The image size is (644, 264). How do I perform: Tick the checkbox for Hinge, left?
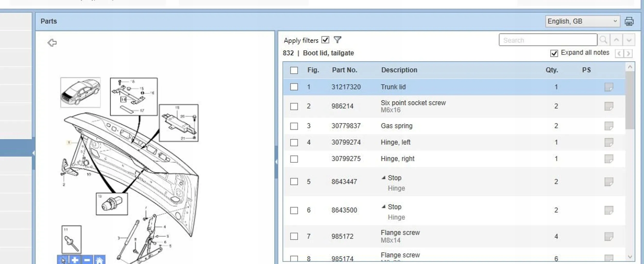[294, 142]
